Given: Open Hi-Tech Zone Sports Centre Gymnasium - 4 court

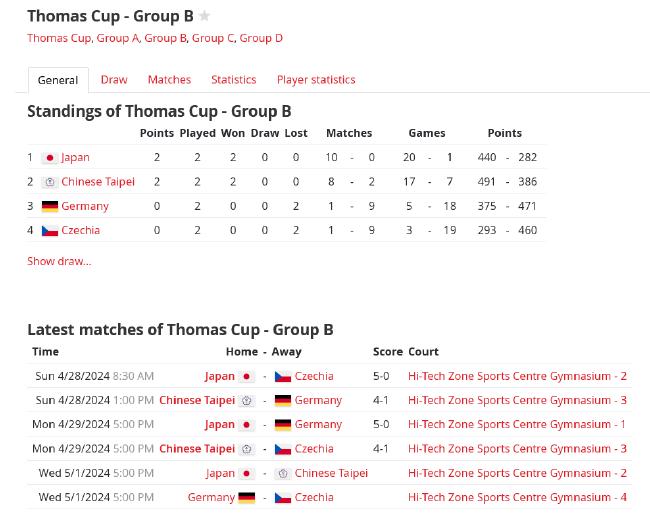Looking at the screenshot, I should click(517, 497).
